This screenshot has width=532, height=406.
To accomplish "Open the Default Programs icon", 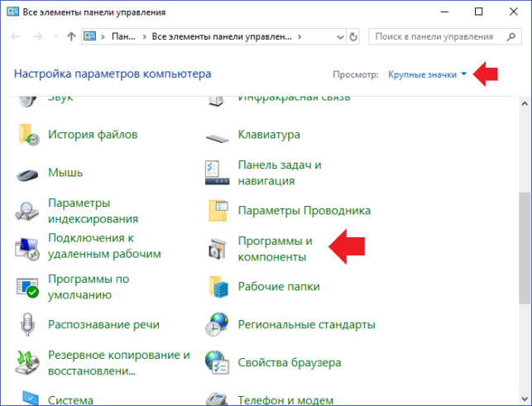I will (x=27, y=287).
